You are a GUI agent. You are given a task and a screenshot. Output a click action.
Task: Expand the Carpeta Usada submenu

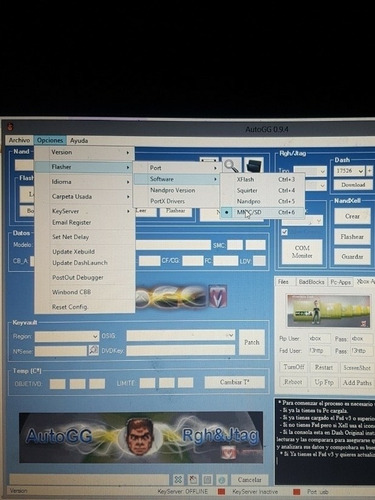pos(85,197)
